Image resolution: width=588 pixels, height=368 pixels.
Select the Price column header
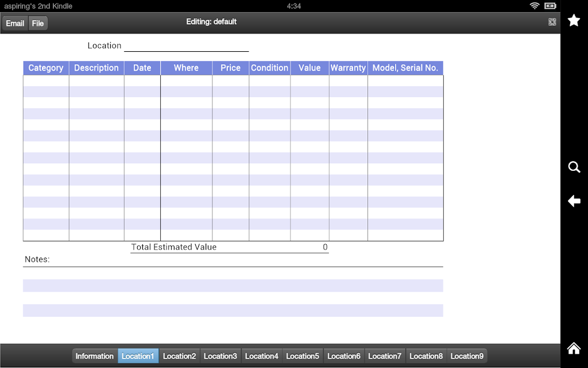(x=230, y=68)
